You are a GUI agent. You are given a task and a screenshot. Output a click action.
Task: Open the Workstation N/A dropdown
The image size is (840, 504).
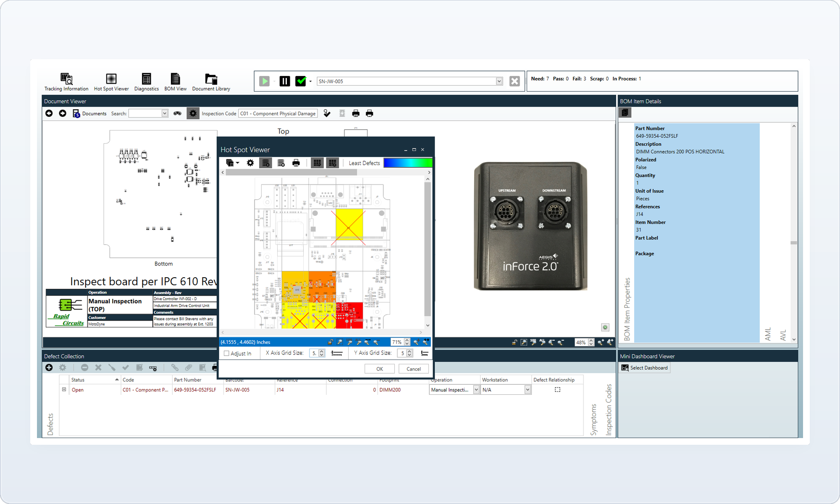528,390
